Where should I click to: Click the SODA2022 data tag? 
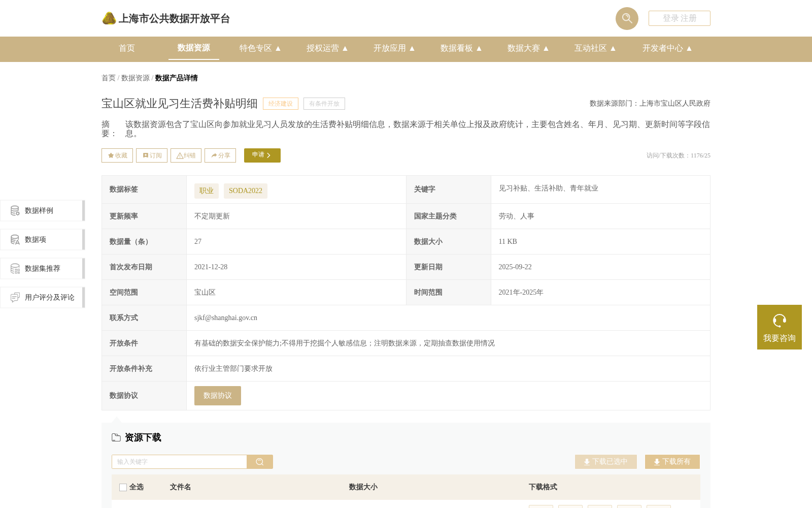[246, 191]
